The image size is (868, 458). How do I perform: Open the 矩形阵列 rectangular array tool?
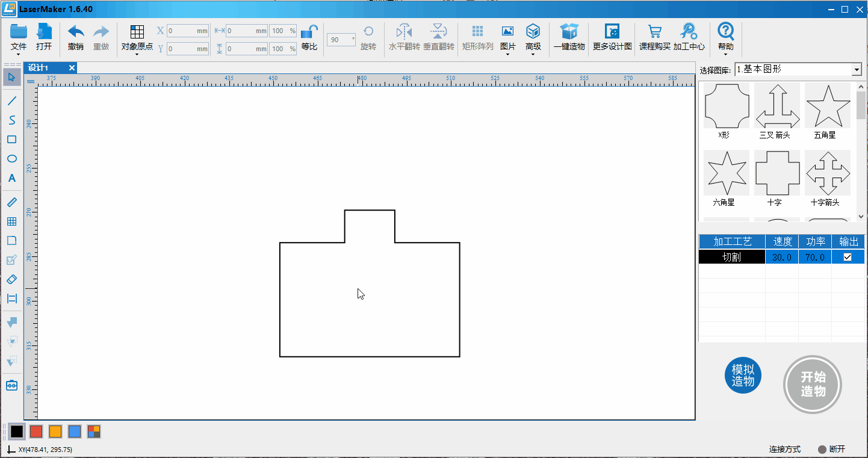pyautogui.click(x=477, y=37)
